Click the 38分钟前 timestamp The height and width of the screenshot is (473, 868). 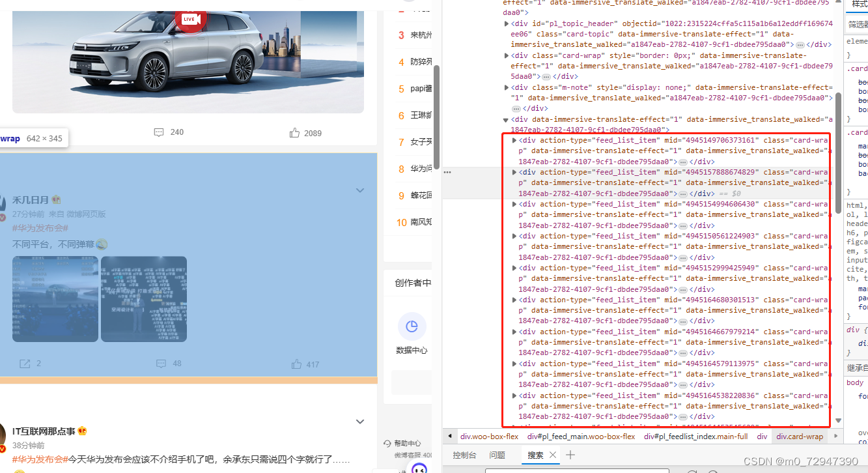[x=29, y=445]
